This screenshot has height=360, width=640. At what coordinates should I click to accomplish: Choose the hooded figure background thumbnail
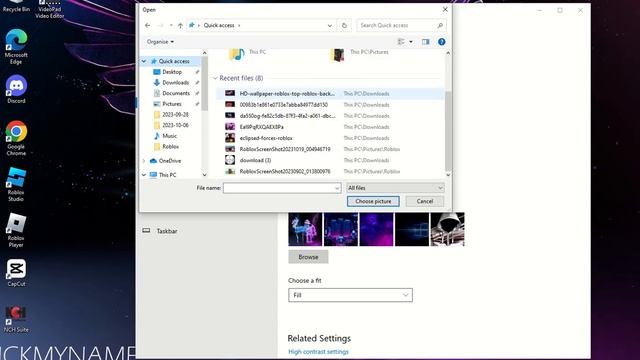click(x=447, y=229)
